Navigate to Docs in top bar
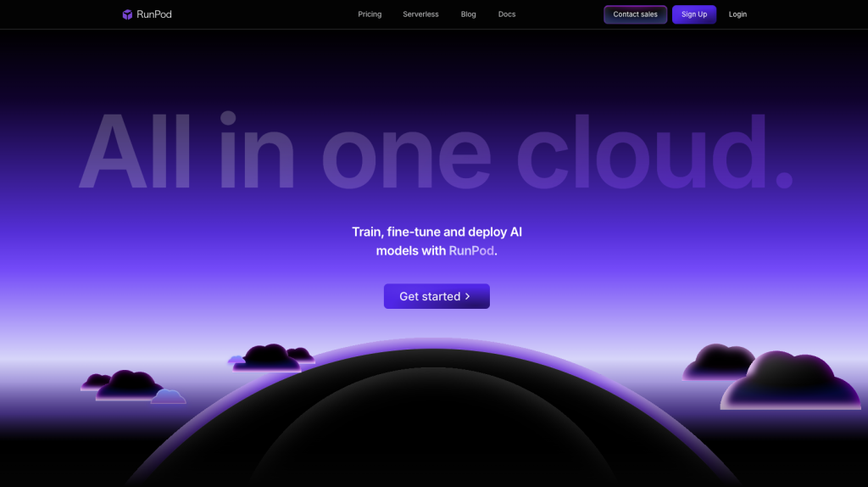 click(x=507, y=14)
